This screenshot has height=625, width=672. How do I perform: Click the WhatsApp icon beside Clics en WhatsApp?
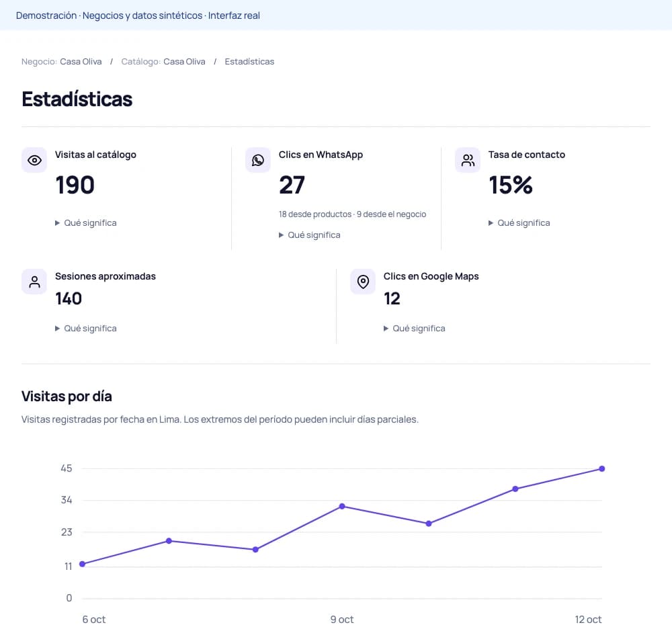click(x=258, y=161)
